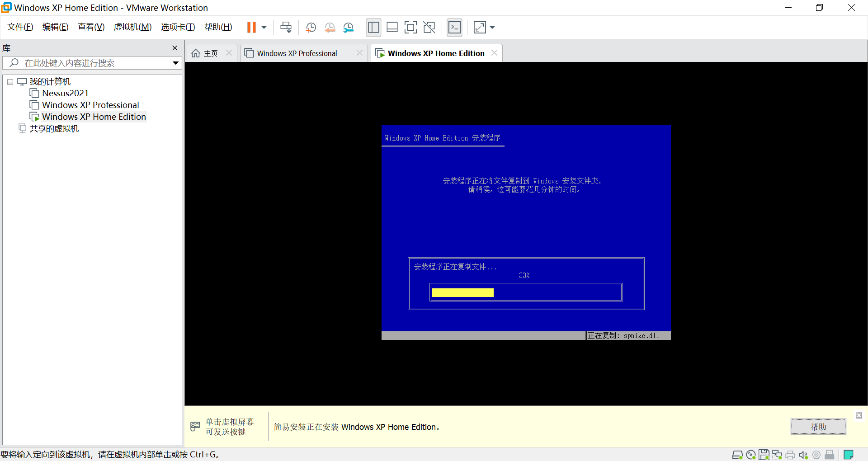Toggle the thumbnail bar view
Image resolution: width=868 pixels, height=461 pixels.
tap(392, 28)
